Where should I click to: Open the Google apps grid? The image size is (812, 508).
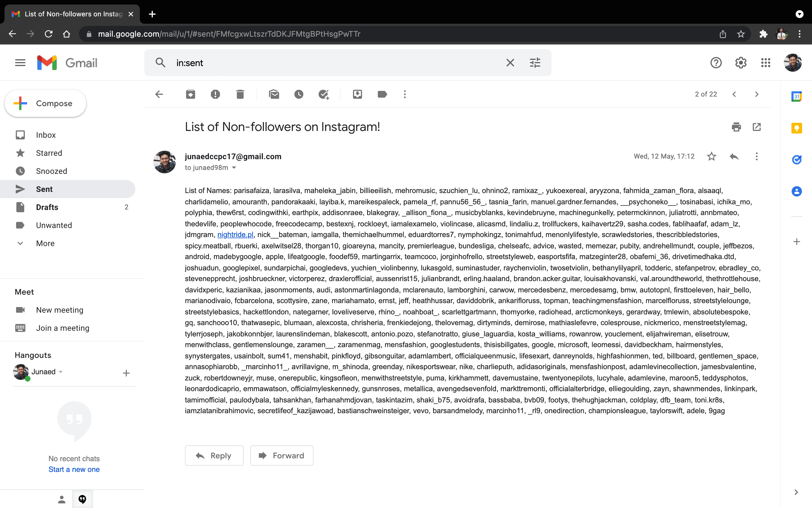coord(765,62)
